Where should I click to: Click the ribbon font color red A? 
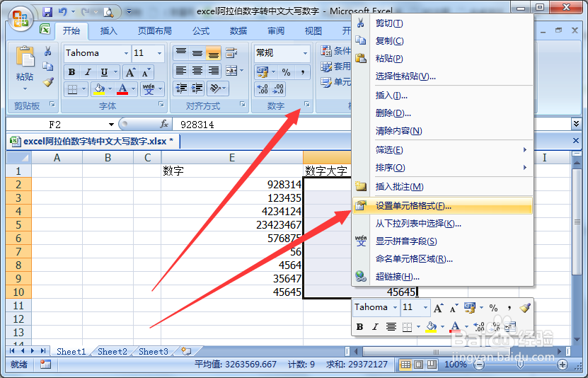click(x=122, y=89)
